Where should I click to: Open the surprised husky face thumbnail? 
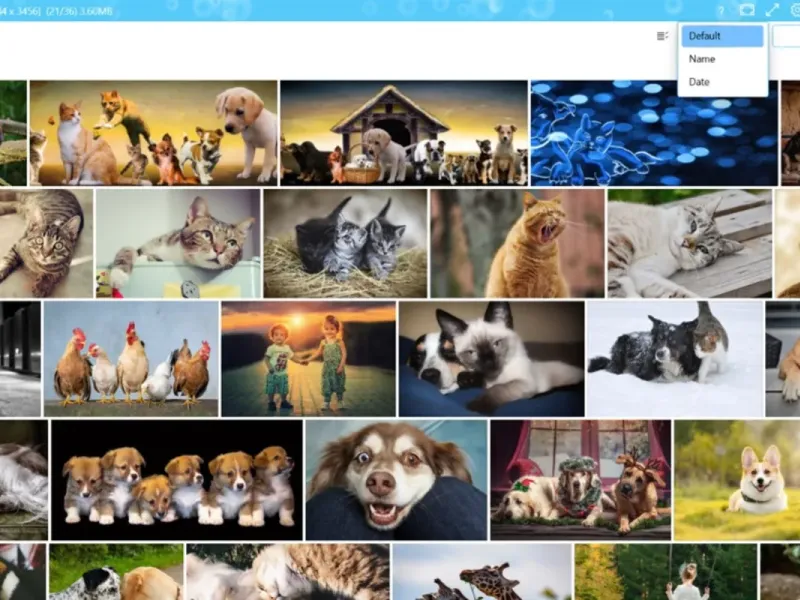pos(396,480)
